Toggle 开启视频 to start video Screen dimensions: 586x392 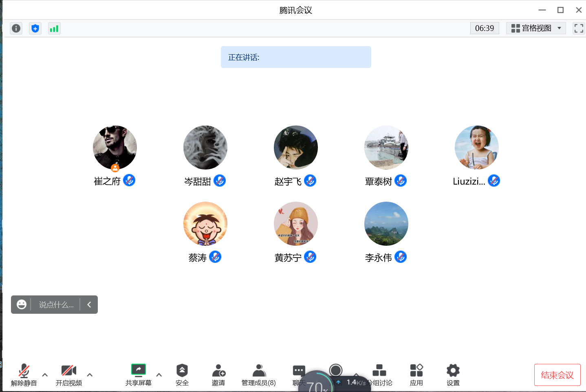pos(68,374)
